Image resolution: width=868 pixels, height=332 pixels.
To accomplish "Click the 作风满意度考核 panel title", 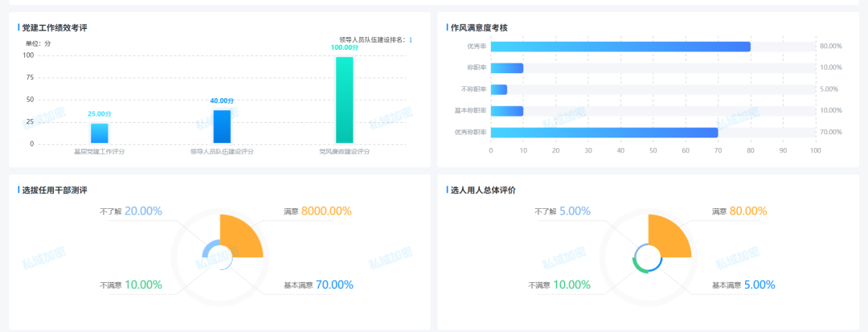I will (x=479, y=28).
